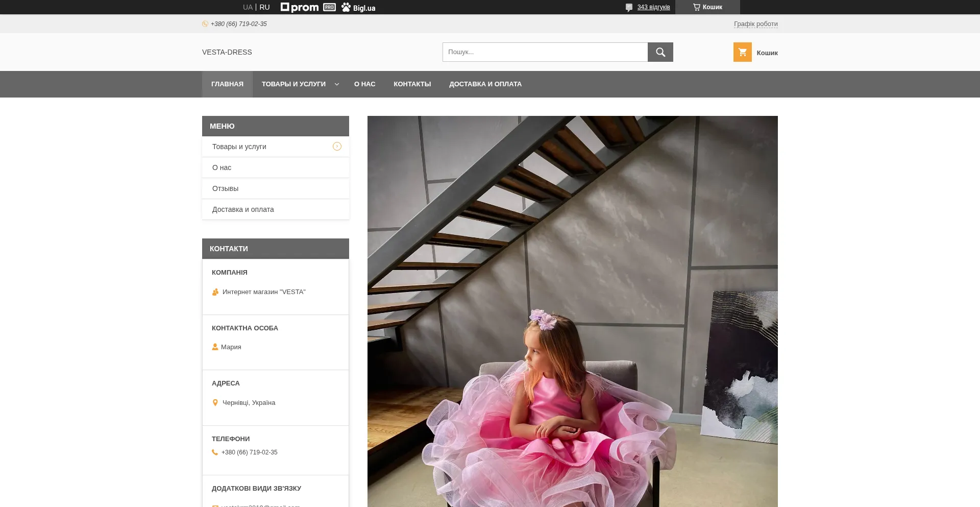Focus the Пошук search field

(x=545, y=52)
